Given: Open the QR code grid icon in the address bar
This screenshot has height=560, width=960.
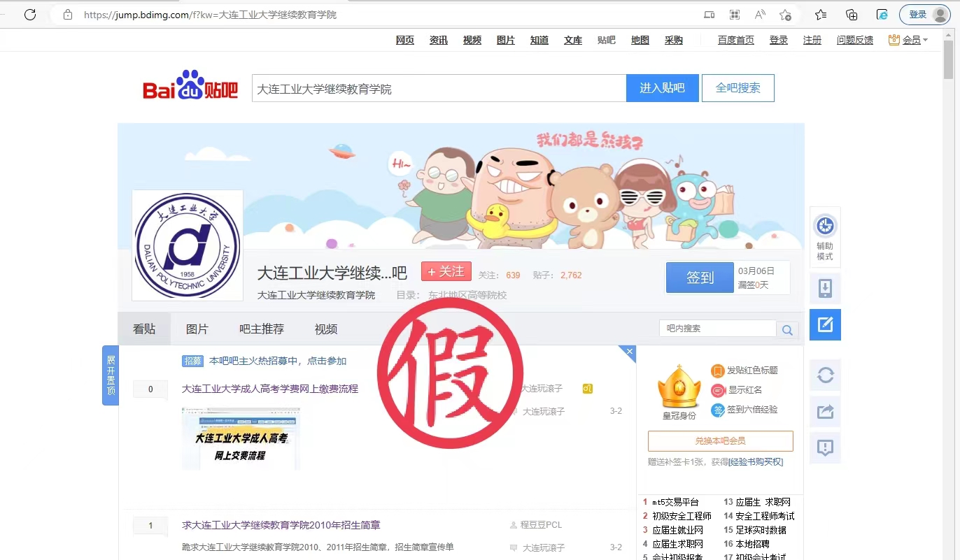Looking at the screenshot, I should [735, 15].
